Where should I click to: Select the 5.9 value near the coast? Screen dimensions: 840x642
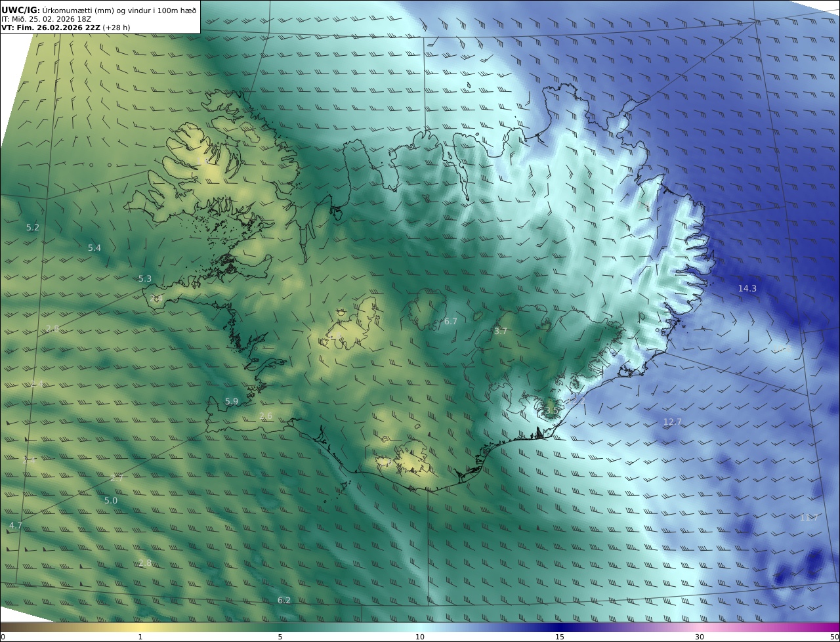click(232, 401)
